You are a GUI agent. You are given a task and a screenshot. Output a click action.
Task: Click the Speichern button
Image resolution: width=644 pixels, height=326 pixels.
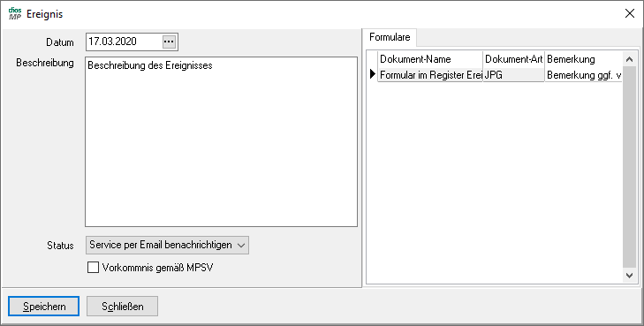click(44, 307)
